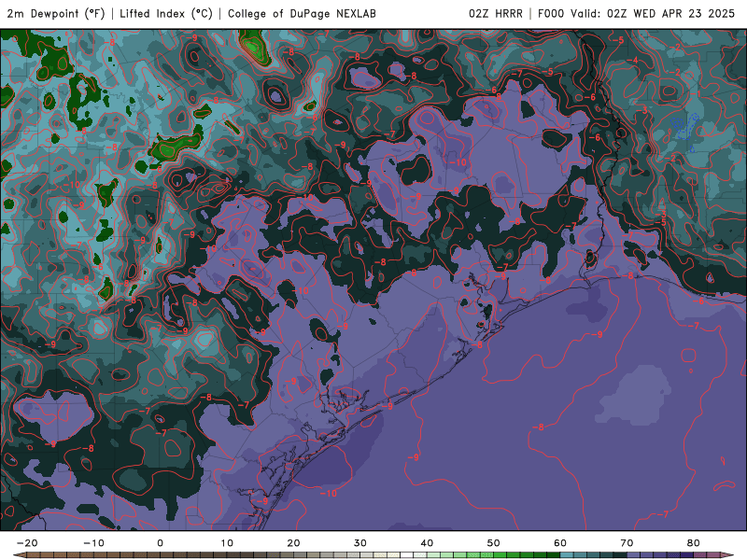Click the '60' color scale label
Screen dimensions: 747x560
click(560, 543)
